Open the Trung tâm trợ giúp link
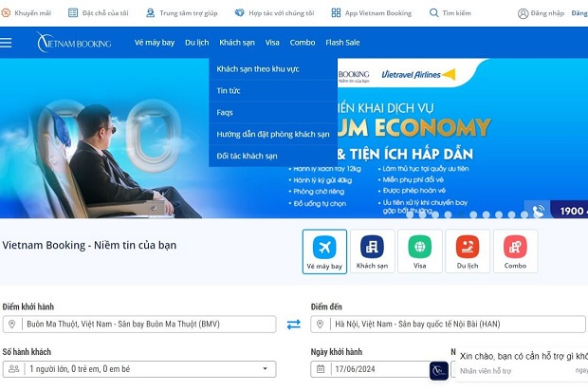 point(189,12)
